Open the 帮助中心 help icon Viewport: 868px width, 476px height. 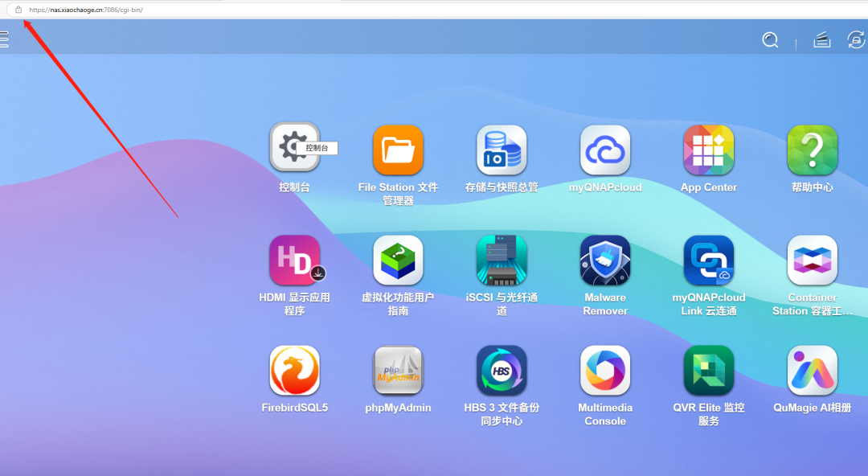click(x=812, y=150)
